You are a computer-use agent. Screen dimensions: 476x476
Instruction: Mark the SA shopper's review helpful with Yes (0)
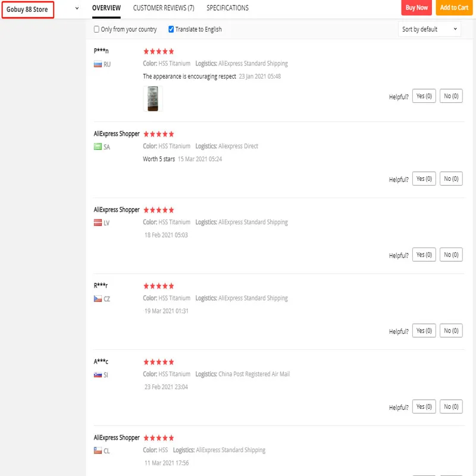coord(424,179)
